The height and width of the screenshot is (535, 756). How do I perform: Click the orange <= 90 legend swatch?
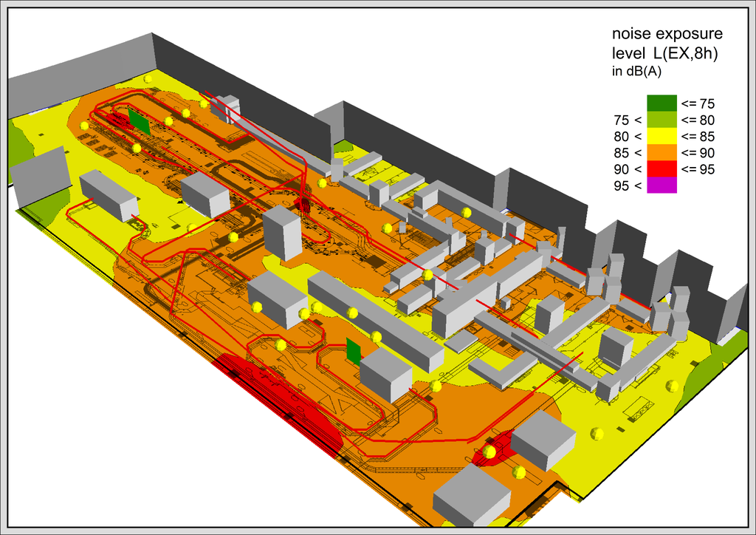click(661, 153)
